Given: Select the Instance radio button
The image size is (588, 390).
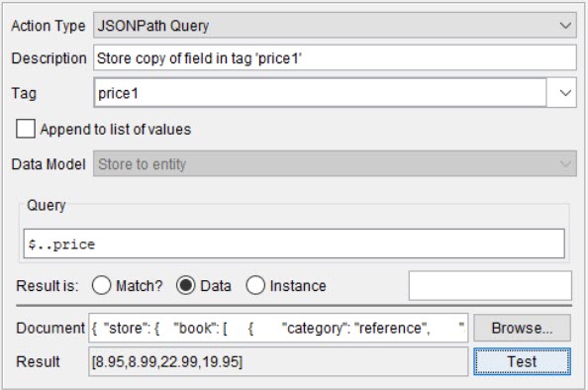Looking at the screenshot, I should coord(255,285).
